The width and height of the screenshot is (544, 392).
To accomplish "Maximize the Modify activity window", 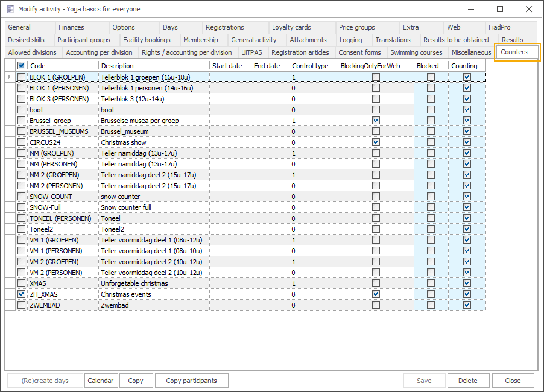I will (x=500, y=9).
